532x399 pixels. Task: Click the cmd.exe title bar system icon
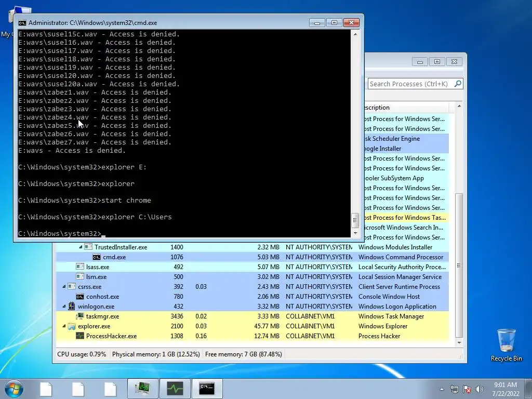(22, 23)
